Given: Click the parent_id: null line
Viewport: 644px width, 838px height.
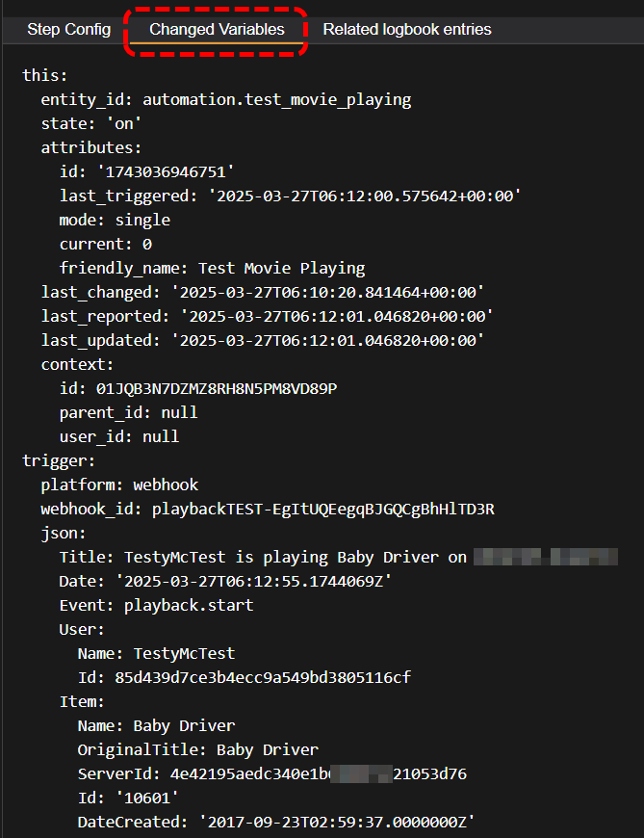Looking at the screenshot, I should [128, 412].
